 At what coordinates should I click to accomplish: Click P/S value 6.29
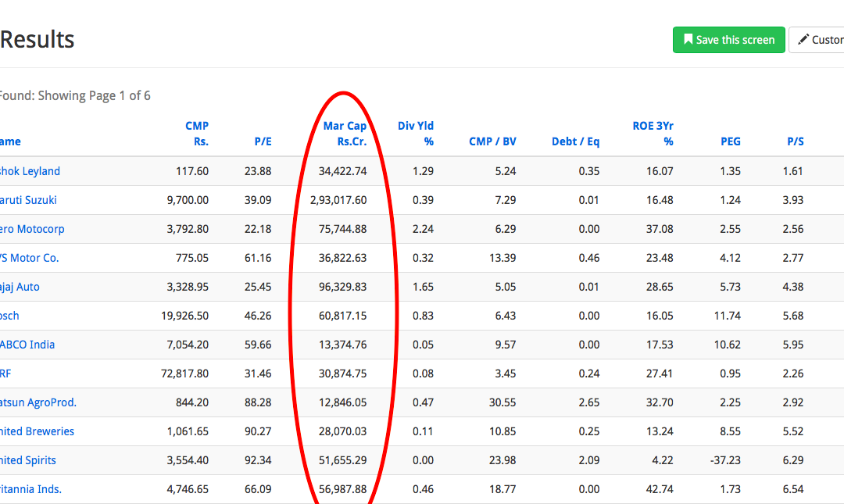[793, 460]
